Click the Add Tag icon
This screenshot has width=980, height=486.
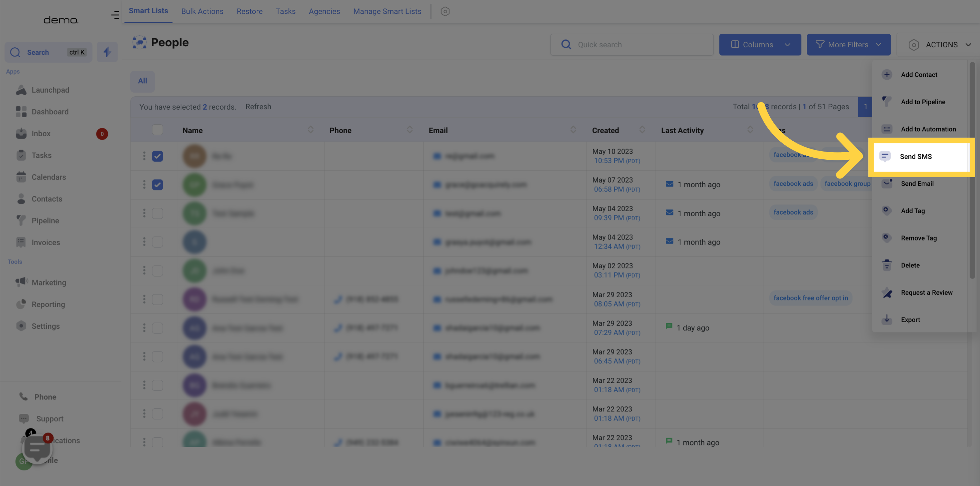[887, 210]
